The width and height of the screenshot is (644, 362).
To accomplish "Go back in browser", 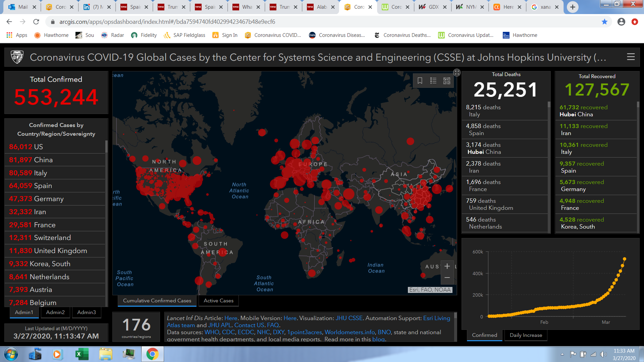I will 9,22.
